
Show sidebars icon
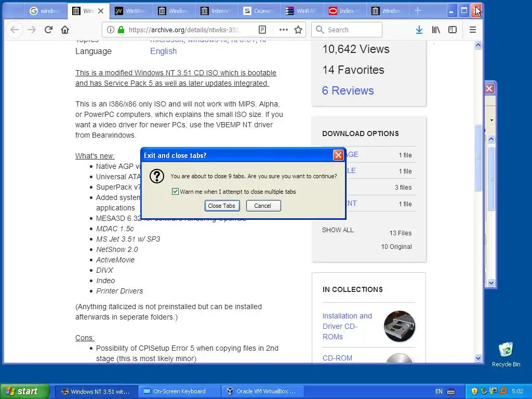(453, 30)
